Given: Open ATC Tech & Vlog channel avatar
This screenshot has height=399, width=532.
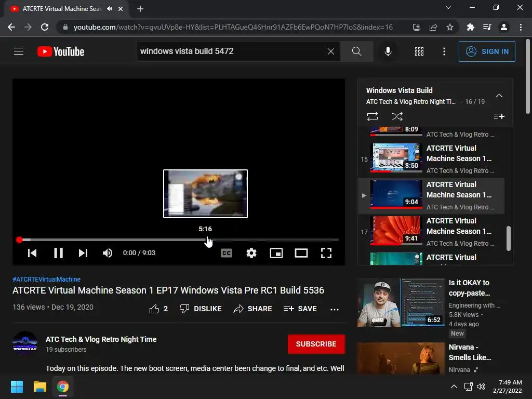Looking at the screenshot, I should (25, 343).
